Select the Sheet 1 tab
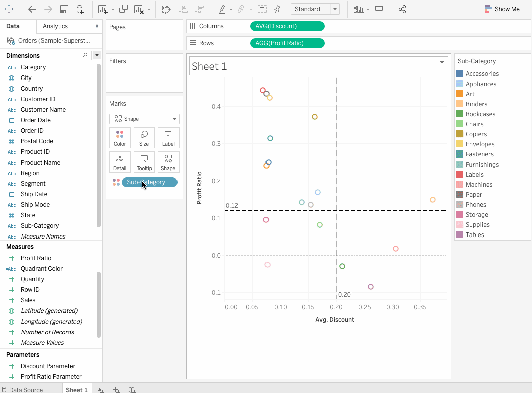The height and width of the screenshot is (393, 532). click(x=76, y=389)
